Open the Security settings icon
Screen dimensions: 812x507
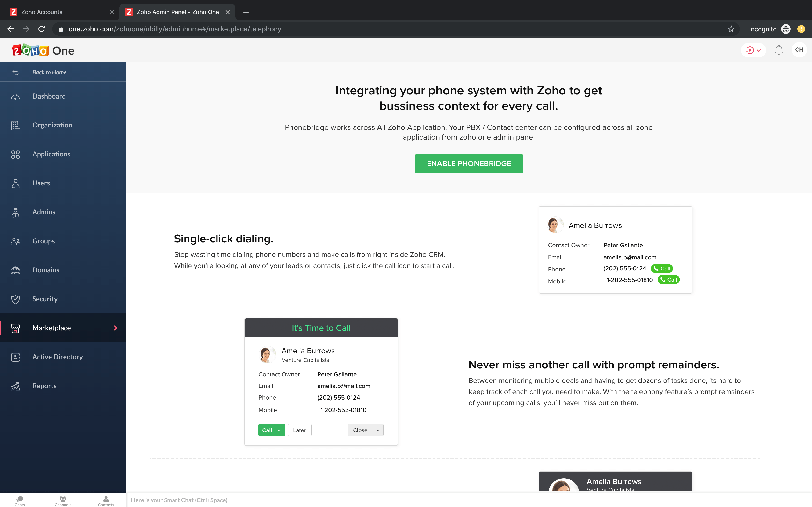point(15,299)
